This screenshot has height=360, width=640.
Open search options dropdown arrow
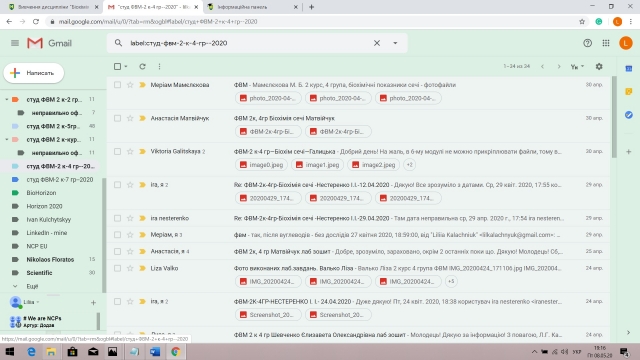pyautogui.click(x=395, y=43)
